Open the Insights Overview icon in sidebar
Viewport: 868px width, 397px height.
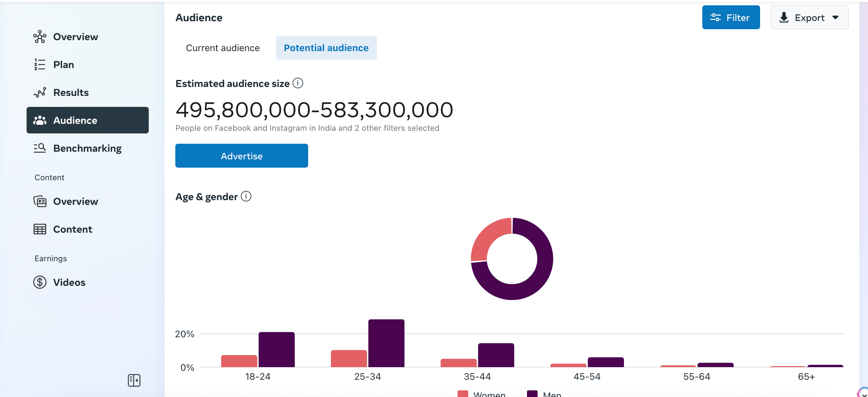click(x=40, y=37)
